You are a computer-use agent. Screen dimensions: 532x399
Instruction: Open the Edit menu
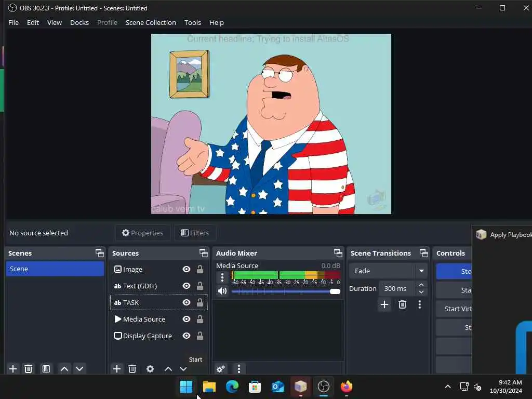(33, 22)
